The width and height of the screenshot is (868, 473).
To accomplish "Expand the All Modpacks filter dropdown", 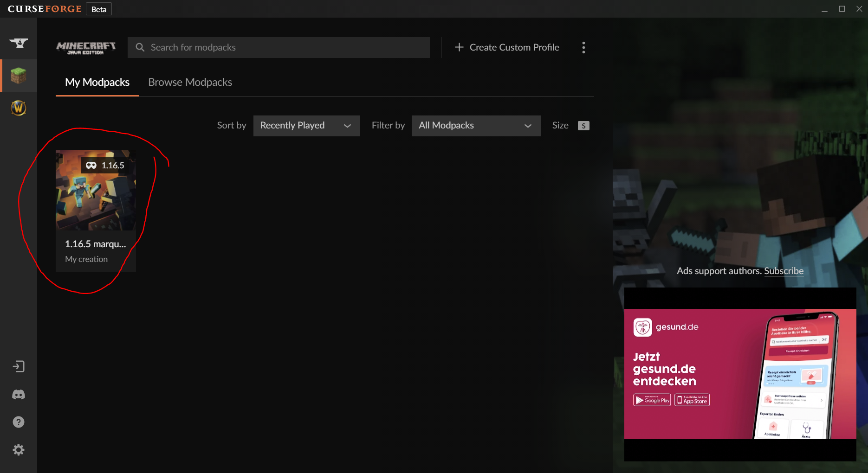I will pos(476,126).
